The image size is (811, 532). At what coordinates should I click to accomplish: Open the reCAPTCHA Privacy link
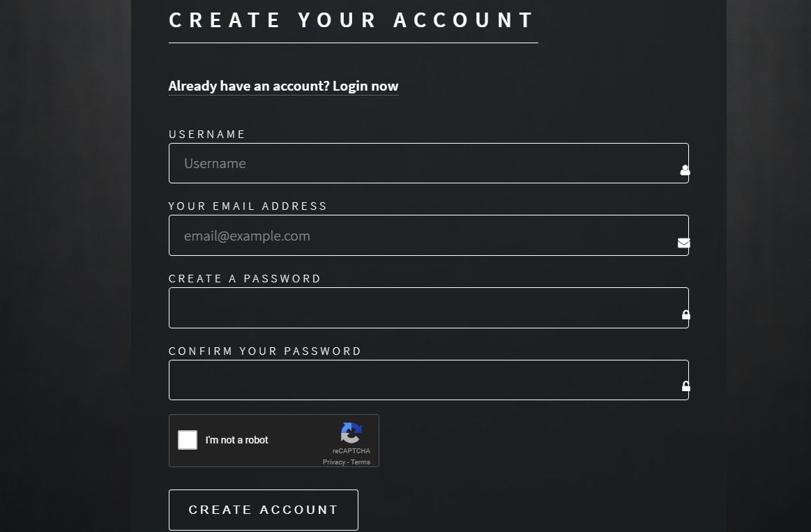click(333, 462)
